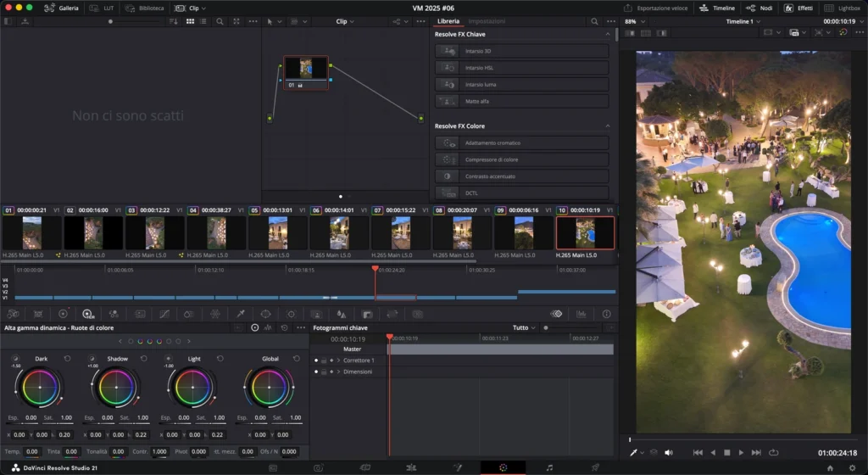Open the tracker palette icon
Screen dimensions: 868x475
coord(292,314)
